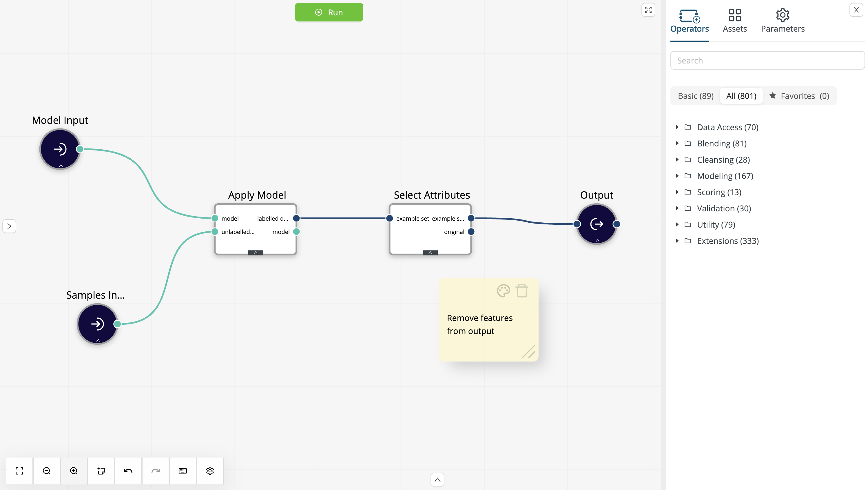
Task: Click the Output node right port
Action: pyautogui.click(x=617, y=224)
